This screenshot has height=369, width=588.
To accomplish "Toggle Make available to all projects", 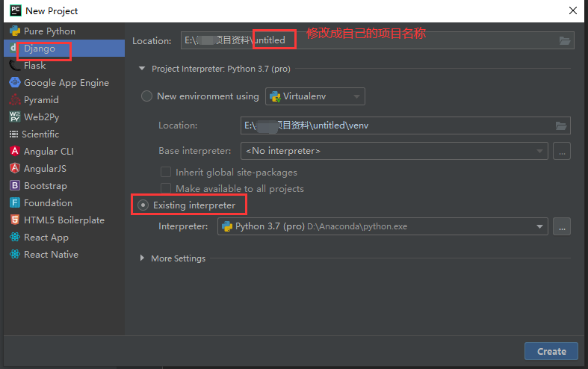I will (x=166, y=188).
